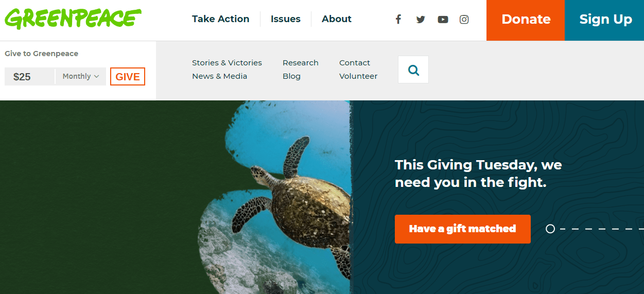Viewport: 644px width, 294px height.
Task: Open the About menu
Action: click(337, 19)
